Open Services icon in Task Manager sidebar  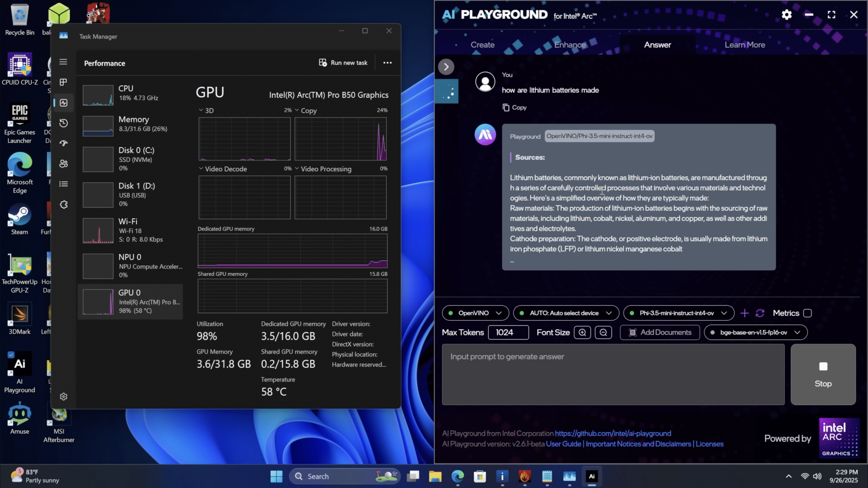click(x=63, y=204)
